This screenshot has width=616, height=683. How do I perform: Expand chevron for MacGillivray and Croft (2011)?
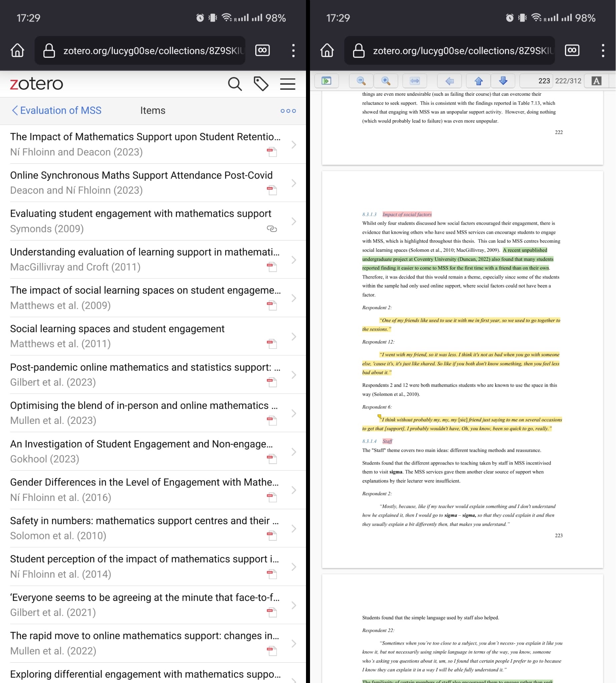(293, 260)
